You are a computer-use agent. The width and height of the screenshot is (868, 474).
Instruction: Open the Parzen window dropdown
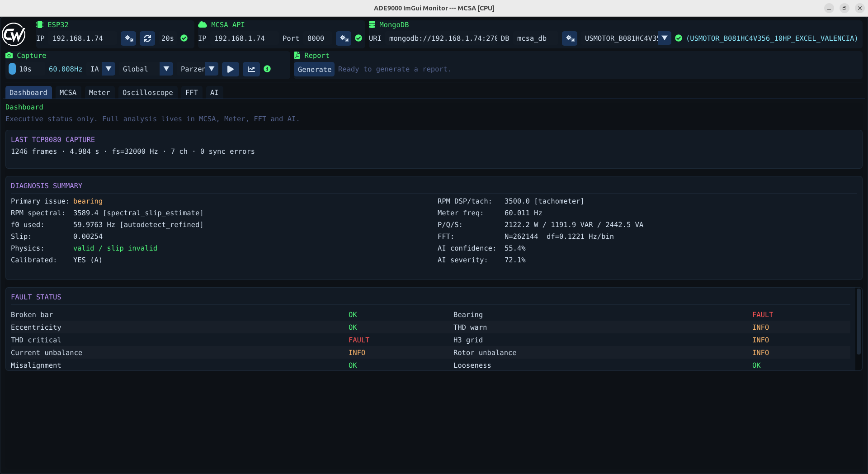pos(212,69)
